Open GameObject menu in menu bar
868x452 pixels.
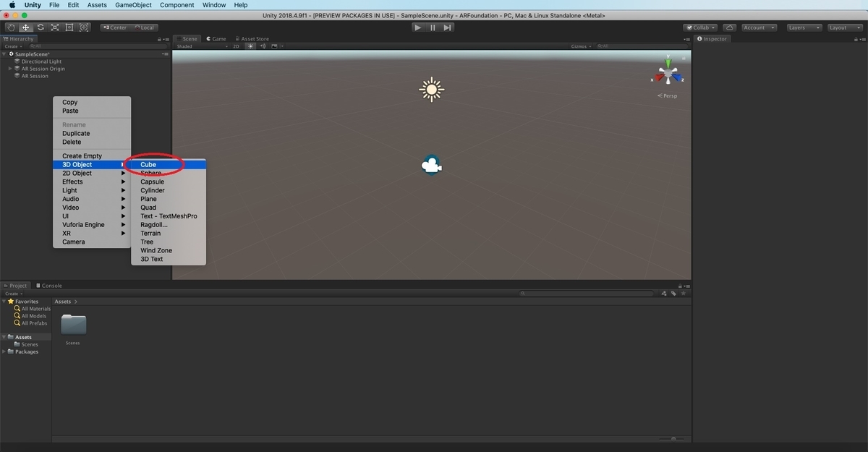pos(134,5)
